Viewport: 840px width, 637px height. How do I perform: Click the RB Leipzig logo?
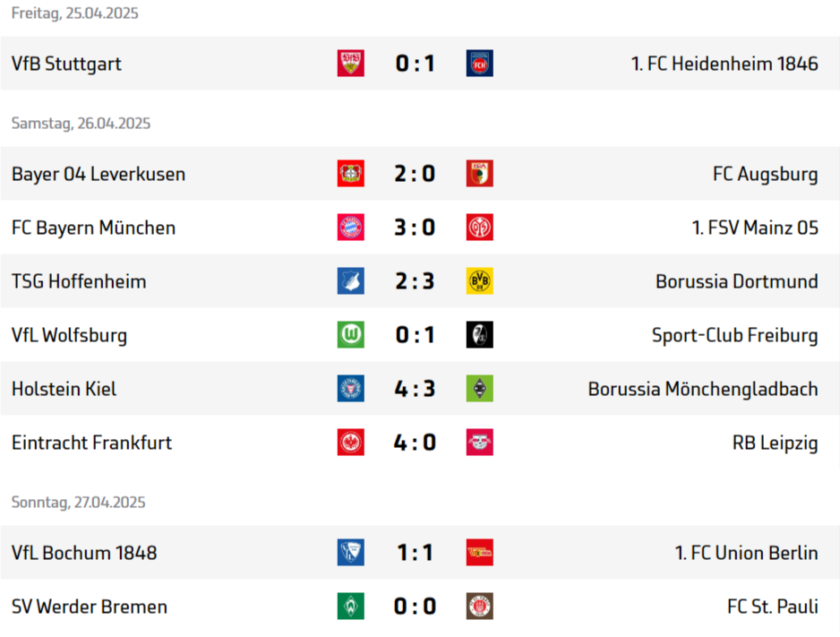[x=479, y=442]
